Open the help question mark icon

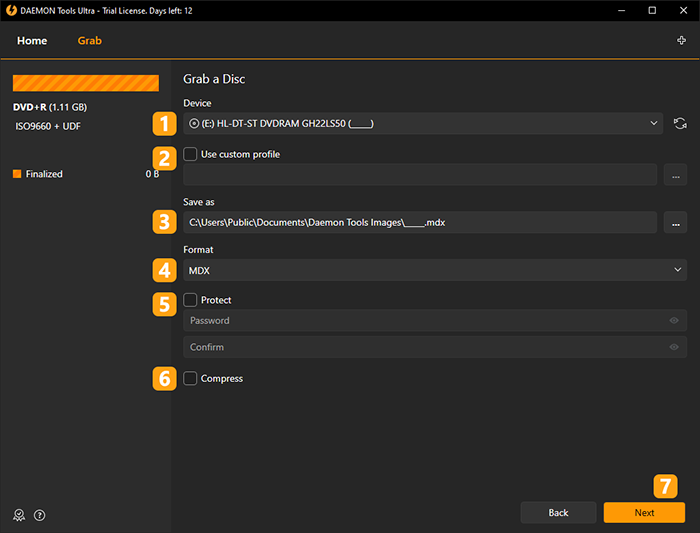pyautogui.click(x=39, y=515)
